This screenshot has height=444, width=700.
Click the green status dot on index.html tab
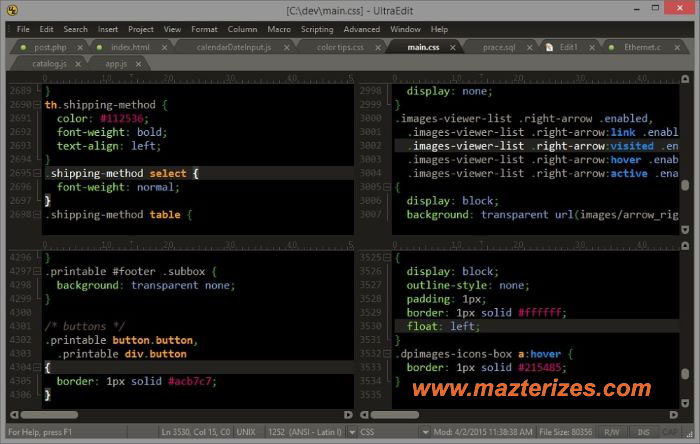point(100,47)
